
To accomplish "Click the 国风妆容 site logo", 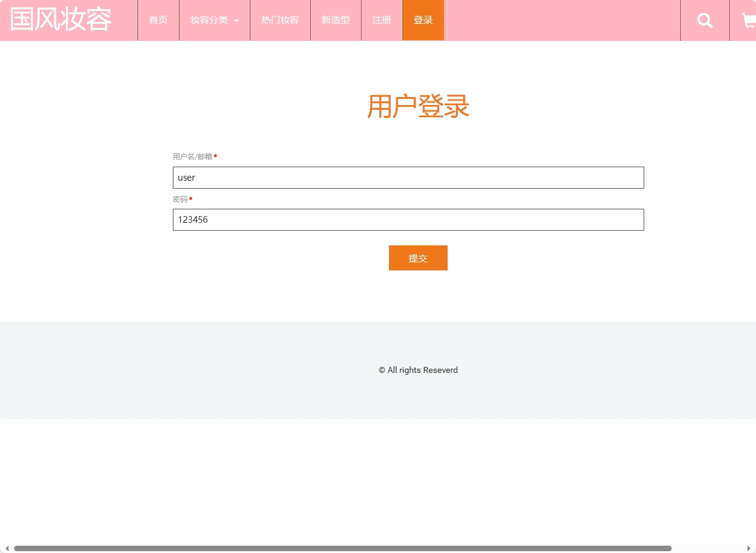I will point(59,20).
